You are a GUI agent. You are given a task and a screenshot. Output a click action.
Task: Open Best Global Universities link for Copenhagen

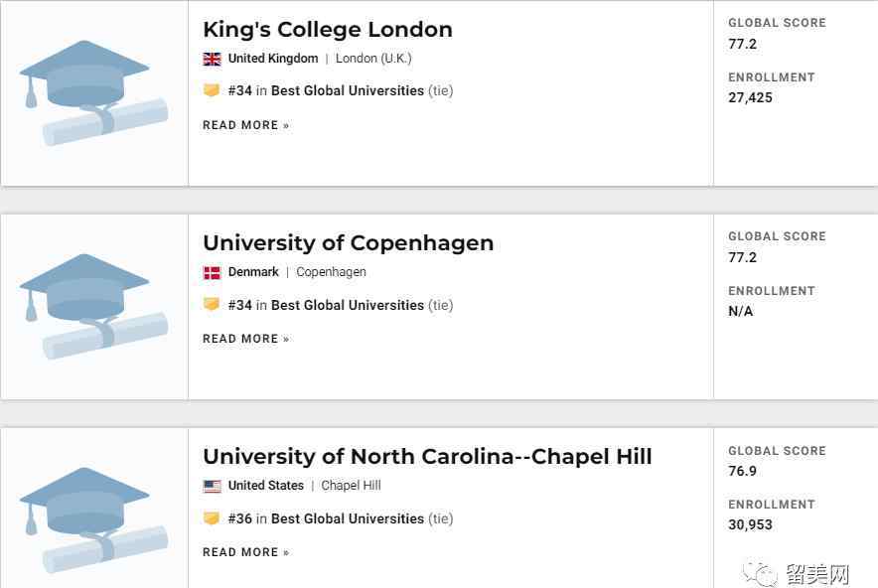point(348,305)
